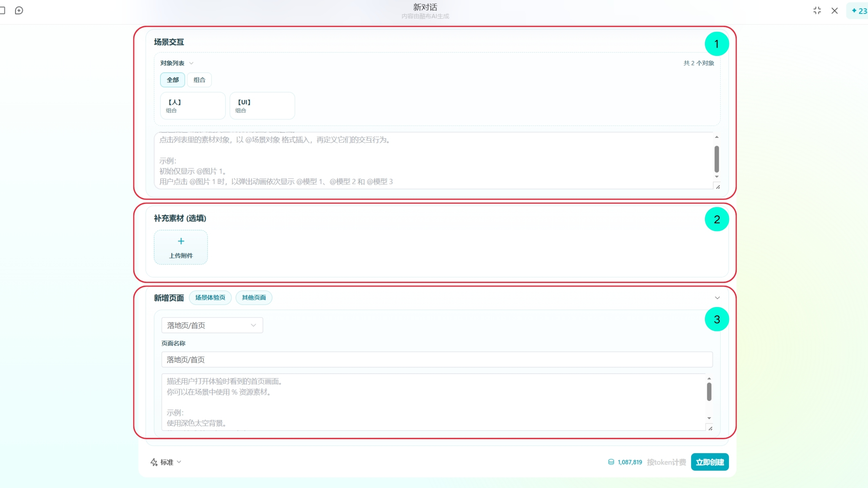Click the plus icon to upload attachment
Viewport: 868px width, 488px height.
pyautogui.click(x=181, y=241)
